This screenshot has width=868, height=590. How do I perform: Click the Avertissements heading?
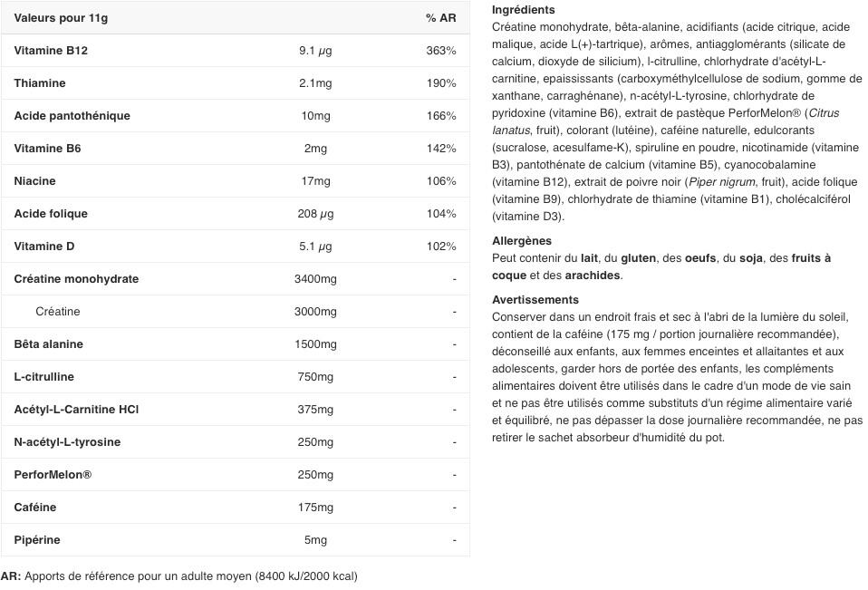coord(535,300)
